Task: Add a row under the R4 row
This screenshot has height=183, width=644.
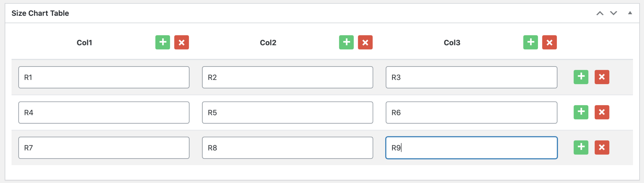Action: 581,112
